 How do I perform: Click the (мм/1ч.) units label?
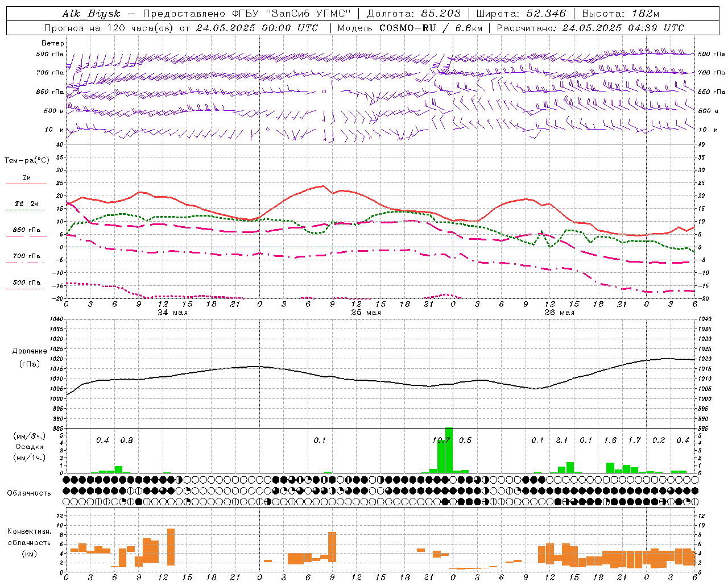point(30,458)
